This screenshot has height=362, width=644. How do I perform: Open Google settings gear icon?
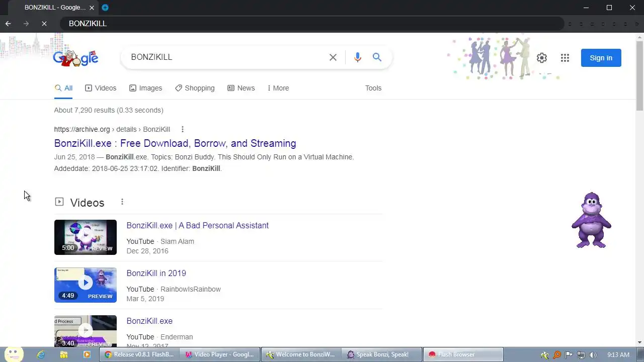click(542, 58)
